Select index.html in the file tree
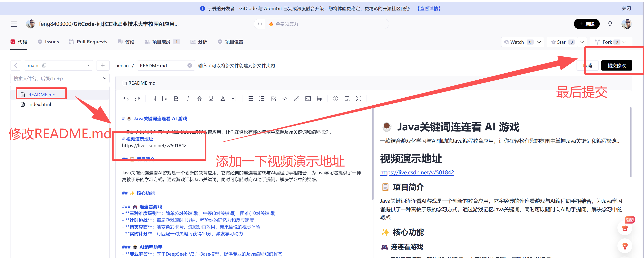This screenshot has height=258, width=644. [x=39, y=104]
